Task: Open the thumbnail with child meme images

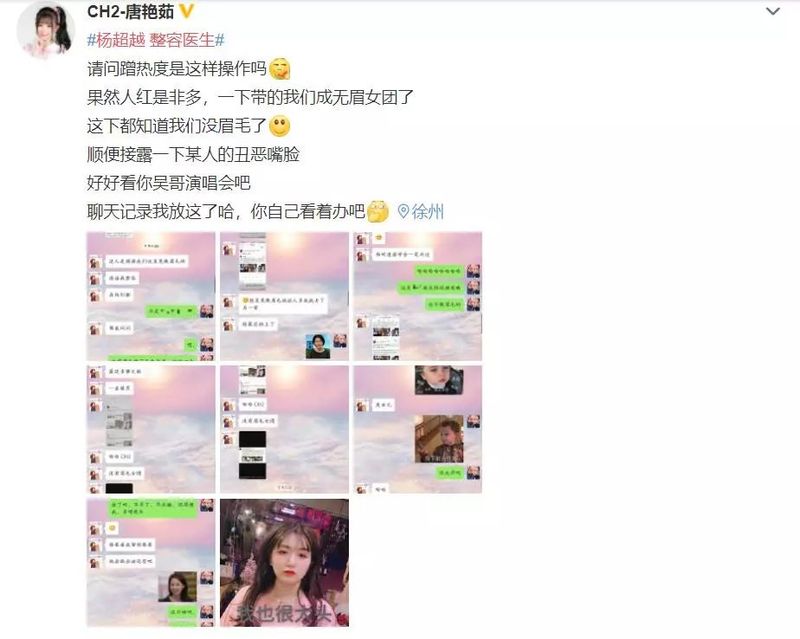Action: (x=418, y=429)
